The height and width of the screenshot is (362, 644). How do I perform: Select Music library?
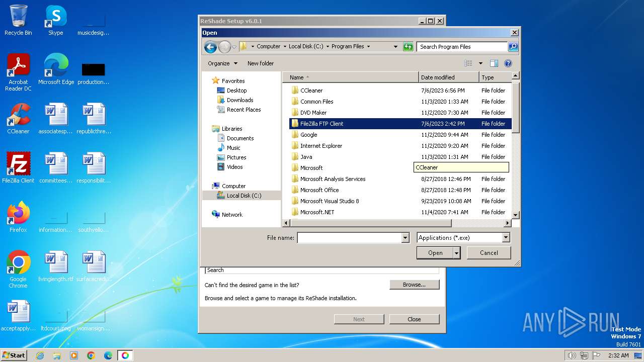(x=233, y=148)
